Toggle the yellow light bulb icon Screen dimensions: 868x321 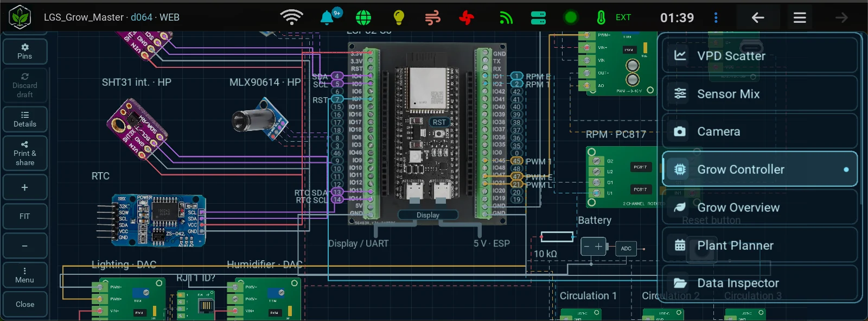pyautogui.click(x=399, y=17)
